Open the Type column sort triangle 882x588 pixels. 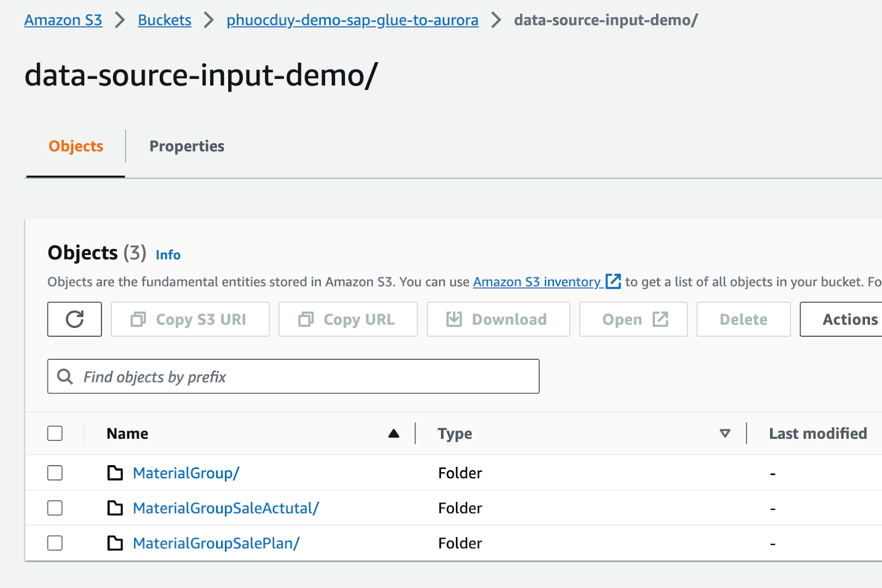(725, 434)
